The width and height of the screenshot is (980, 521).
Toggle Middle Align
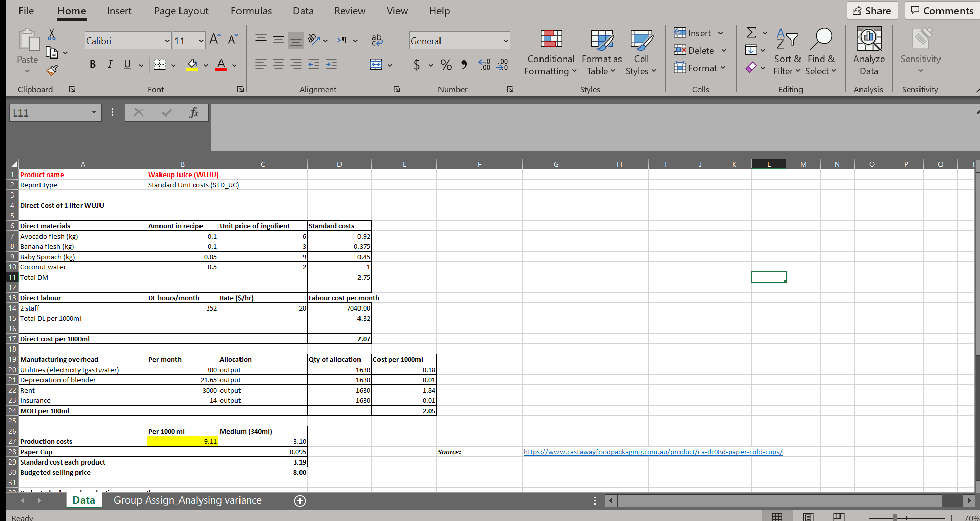[278, 40]
